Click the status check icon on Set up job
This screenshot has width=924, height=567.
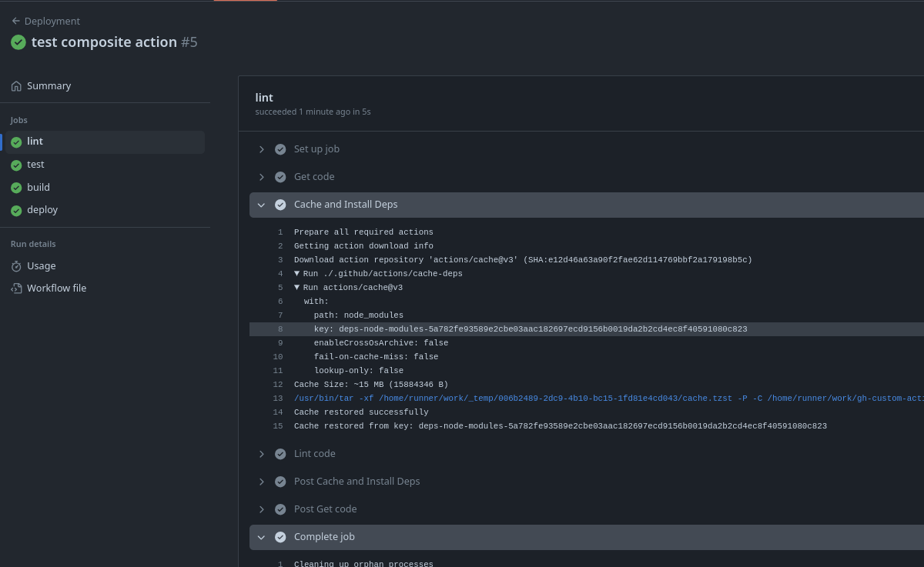click(x=280, y=149)
